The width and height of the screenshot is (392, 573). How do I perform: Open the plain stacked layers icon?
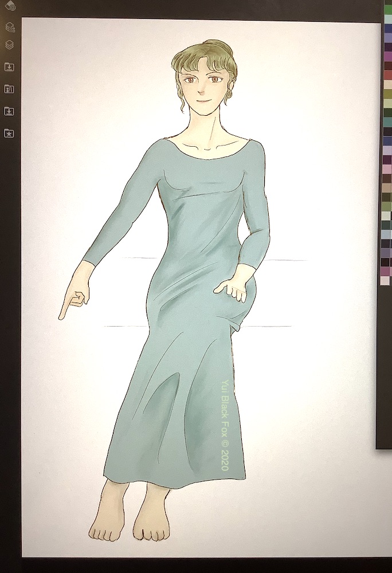click(x=9, y=45)
